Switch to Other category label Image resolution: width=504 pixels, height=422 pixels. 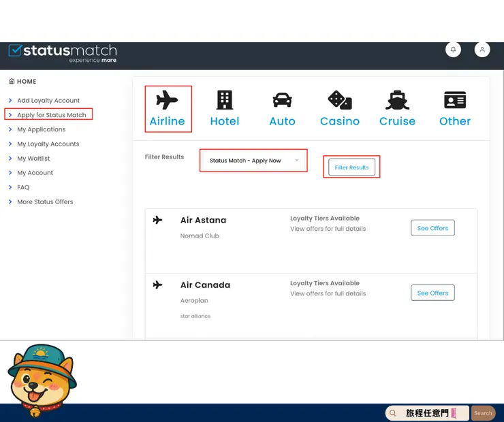point(455,121)
